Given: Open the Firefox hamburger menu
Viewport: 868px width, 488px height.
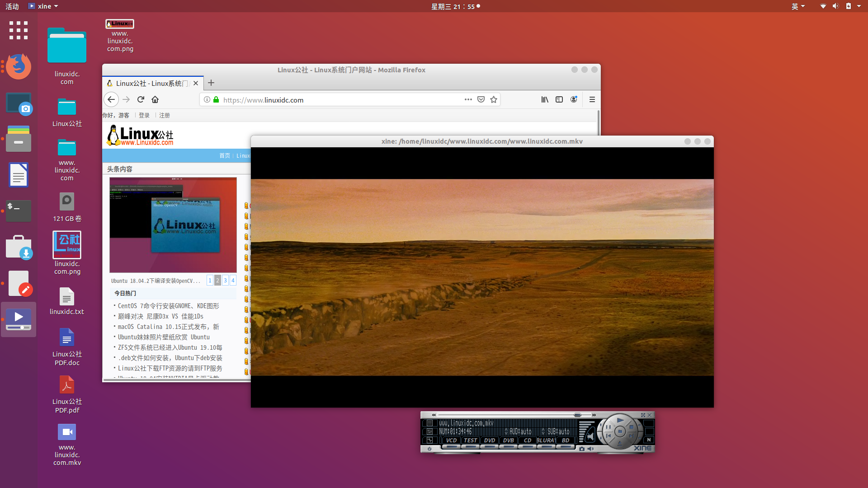Looking at the screenshot, I should click(592, 99).
